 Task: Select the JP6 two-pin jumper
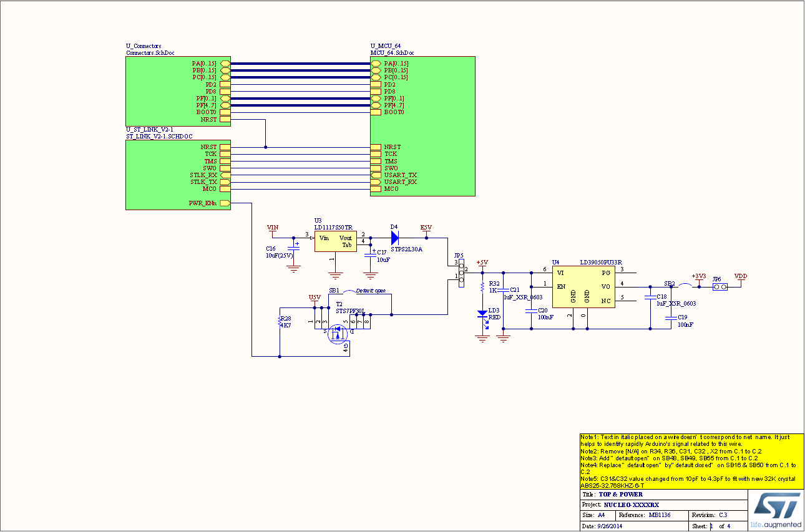720,287
